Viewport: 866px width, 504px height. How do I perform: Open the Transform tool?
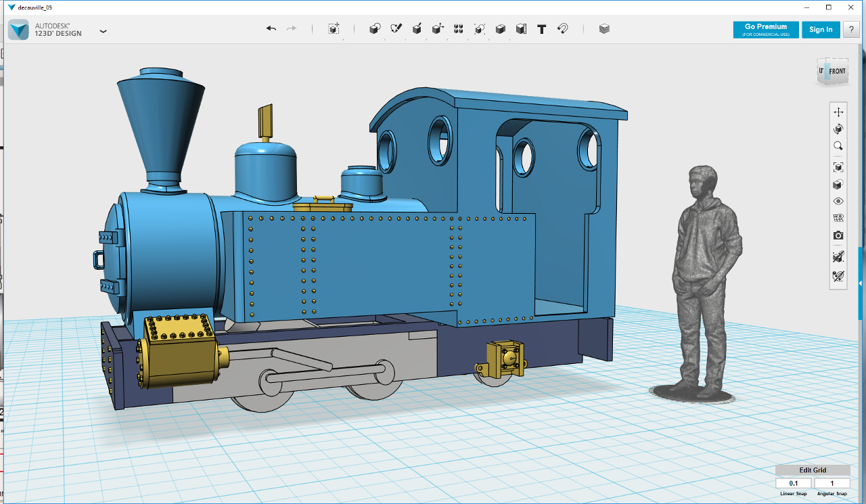tap(334, 29)
